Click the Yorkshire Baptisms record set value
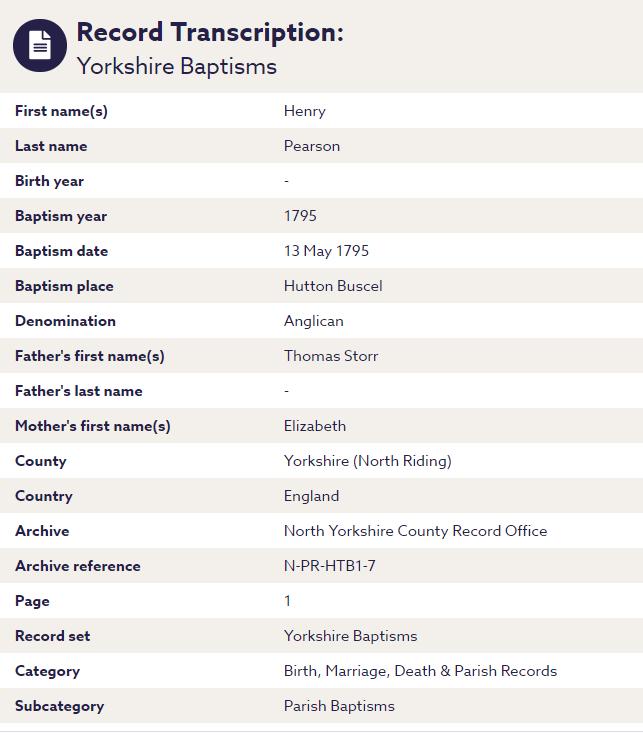Image resolution: width=643 pixels, height=735 pixels. (350, 636)
